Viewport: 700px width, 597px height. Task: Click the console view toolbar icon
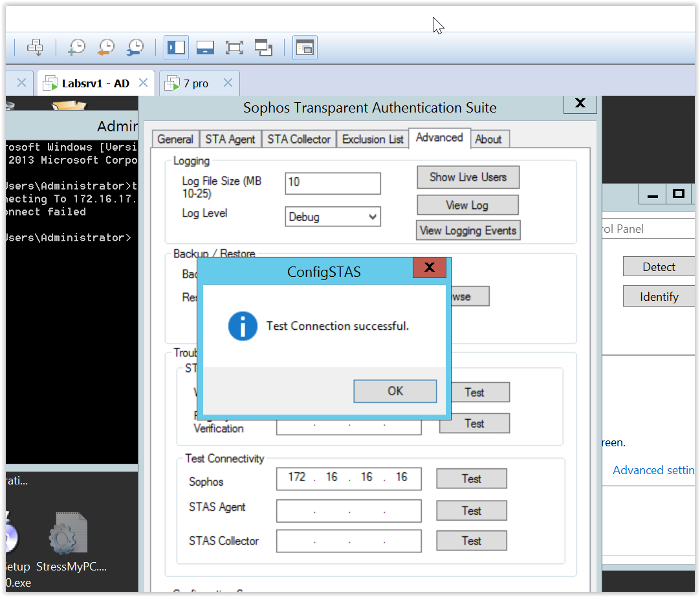pyautogui.click(x=205, y=47)
